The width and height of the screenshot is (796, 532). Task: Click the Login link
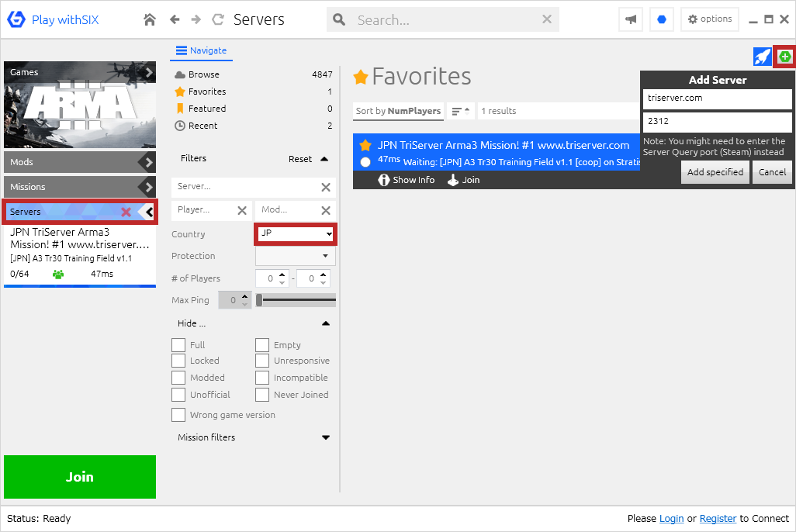click(671, 519)
